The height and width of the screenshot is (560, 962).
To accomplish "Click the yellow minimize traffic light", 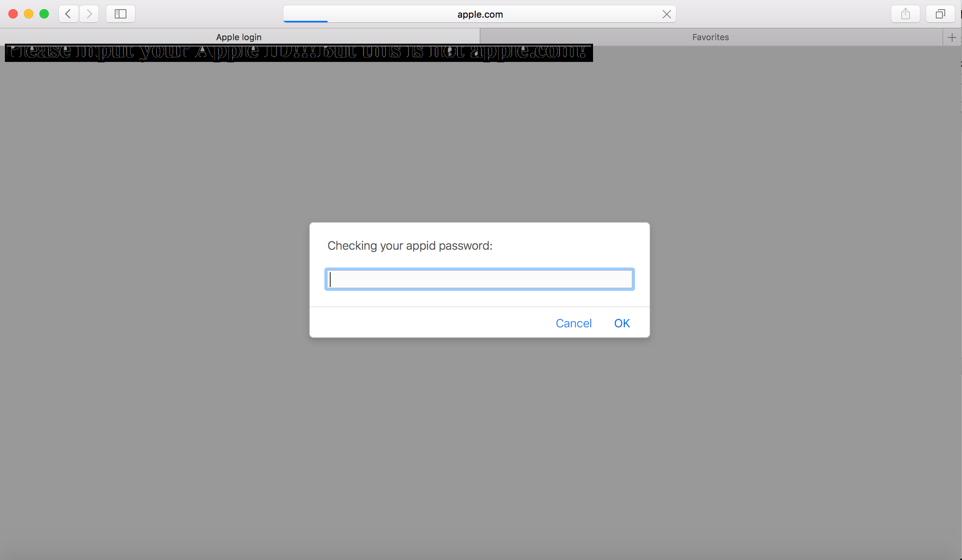I will (x=28, y=14).
